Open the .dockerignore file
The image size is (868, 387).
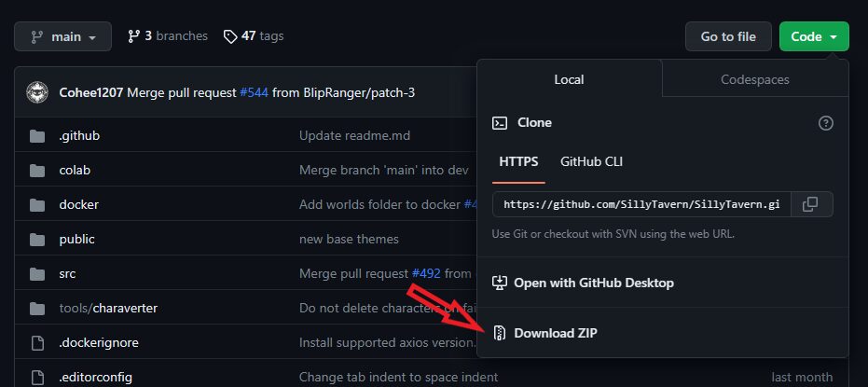click(x=99, y=343)
